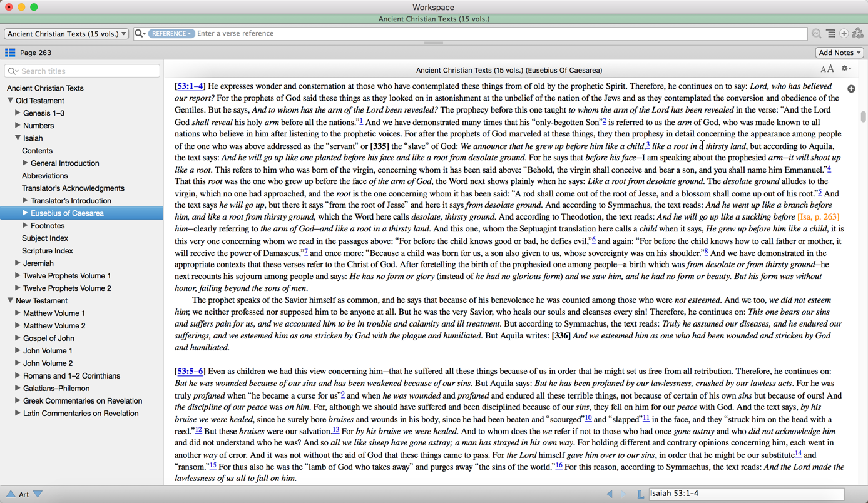
Task: Select Translator's Acknowledgments entry
Action: coord(73,188)
